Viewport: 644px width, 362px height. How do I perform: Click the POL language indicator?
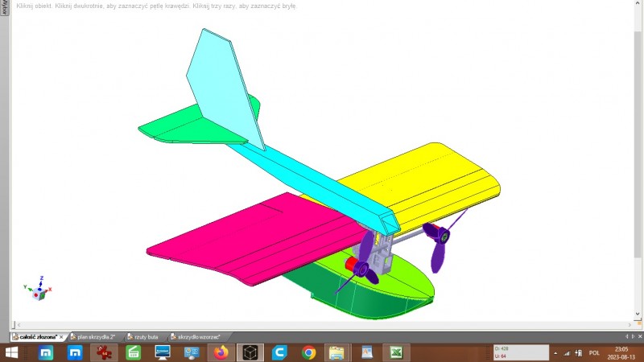594,353
